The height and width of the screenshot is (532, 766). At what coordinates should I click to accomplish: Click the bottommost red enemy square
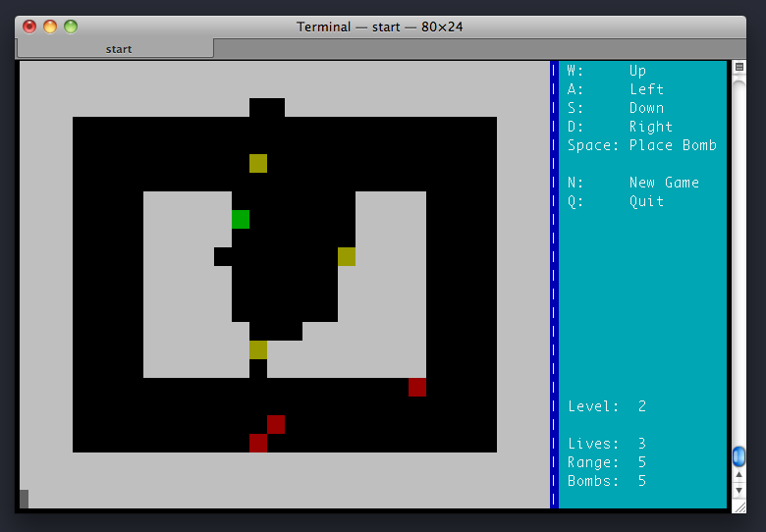coord(258,443)
